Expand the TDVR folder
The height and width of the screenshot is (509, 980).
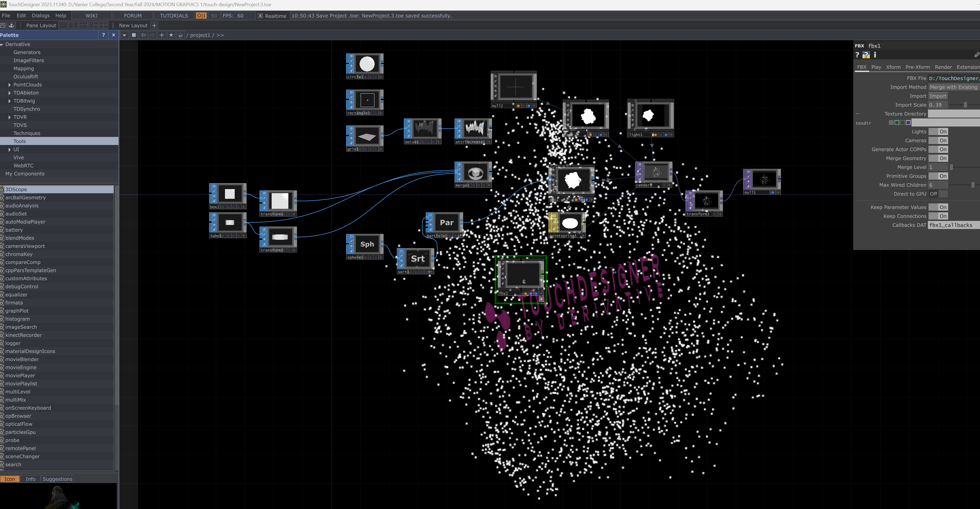pyautogui.click(x=9, y=117)
